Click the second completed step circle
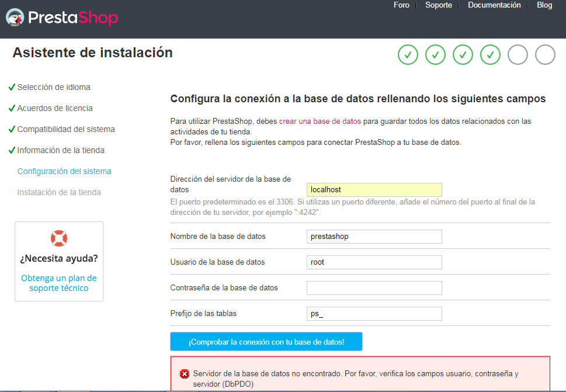 (x=435, y=55)
